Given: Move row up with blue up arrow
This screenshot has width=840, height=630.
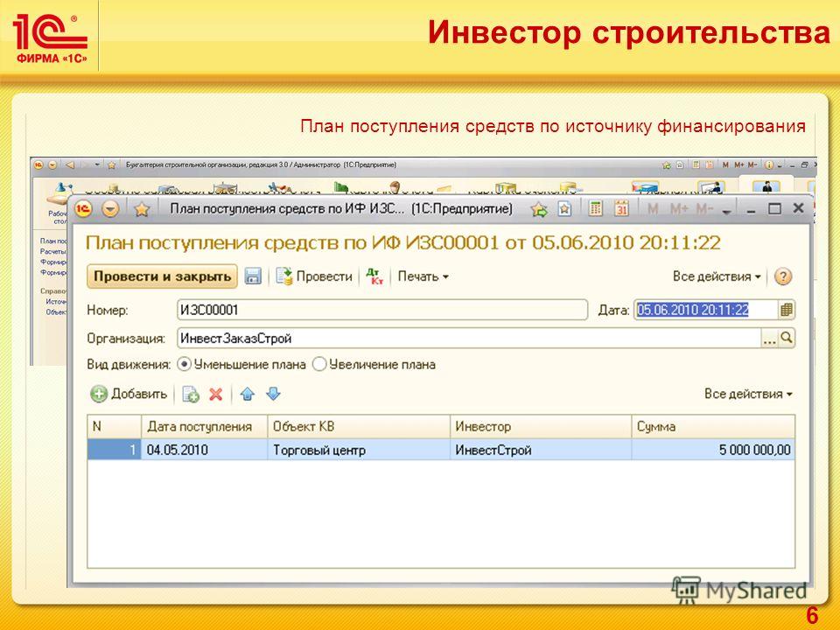Looking at the screenshot, I should coord(247,395).
